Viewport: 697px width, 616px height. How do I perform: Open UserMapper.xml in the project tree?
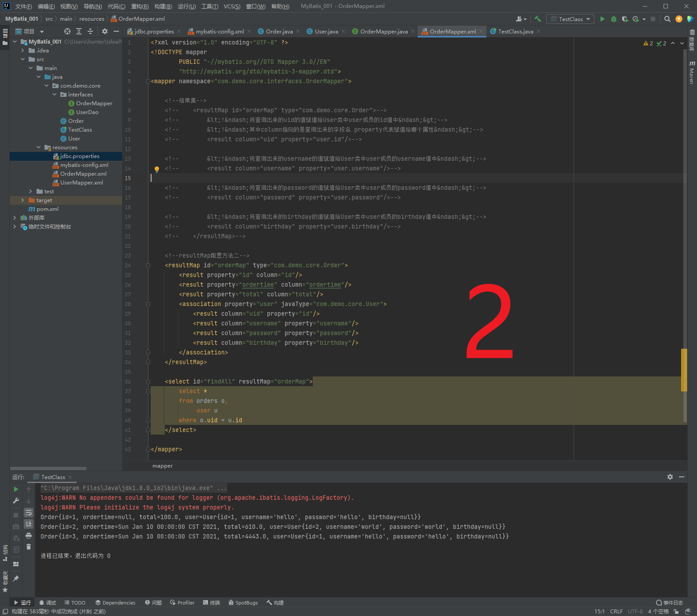click(82, 183)
